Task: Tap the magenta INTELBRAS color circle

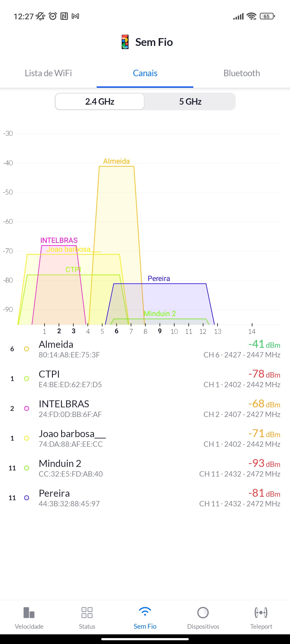Action: [27, 408]
